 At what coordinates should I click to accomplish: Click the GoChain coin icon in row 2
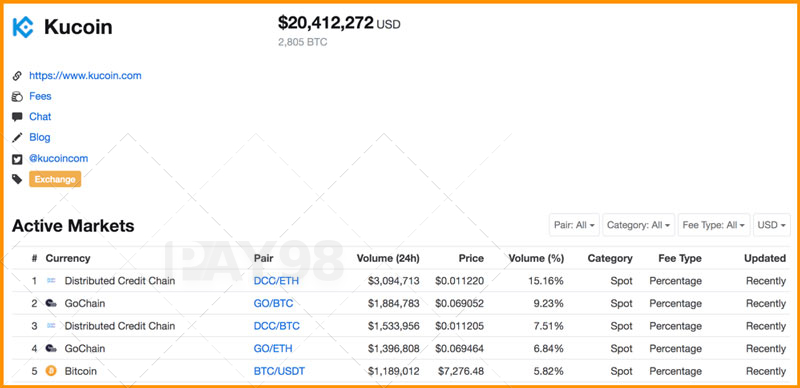(51, 303)
